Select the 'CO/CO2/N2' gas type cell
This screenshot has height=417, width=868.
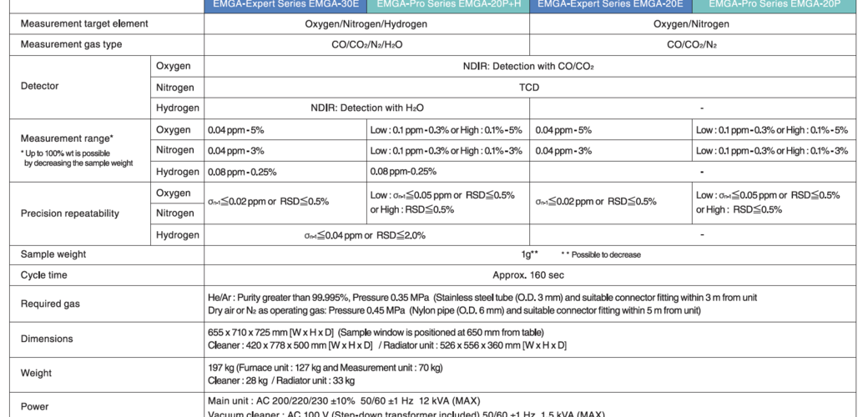[x=691, y=45]
